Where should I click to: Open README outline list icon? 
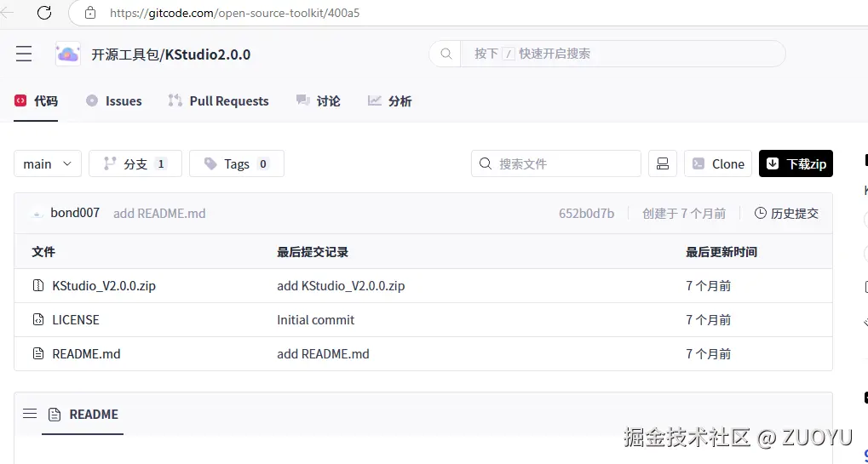[x=30, y=414]
